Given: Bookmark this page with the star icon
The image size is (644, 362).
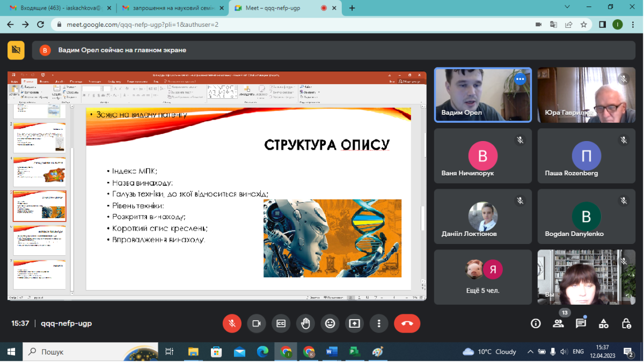Looking at the screenshot, I should (x=583, y=25).
